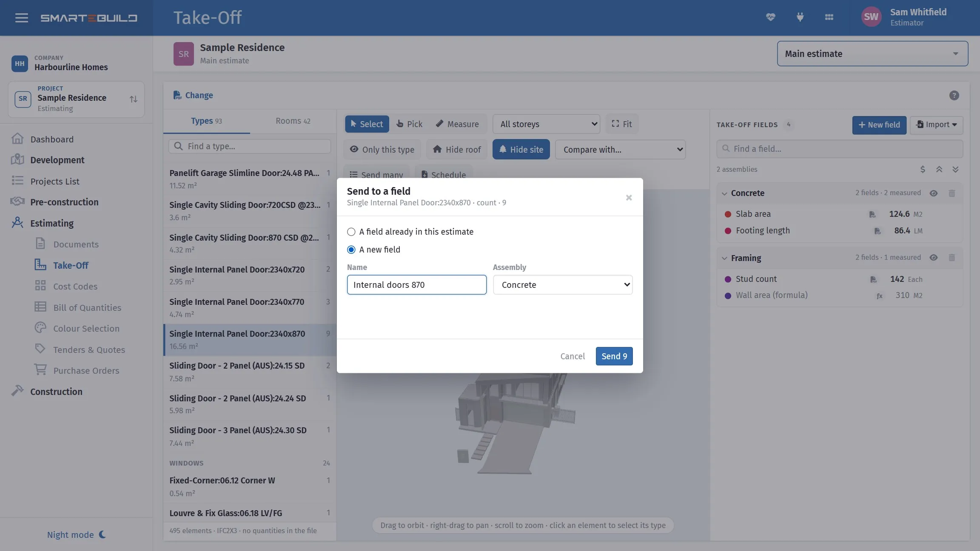Select 'A field already in this estimate' radio
Image resolution: width=980 pixels, height=551 pixels.
(351, 232)
